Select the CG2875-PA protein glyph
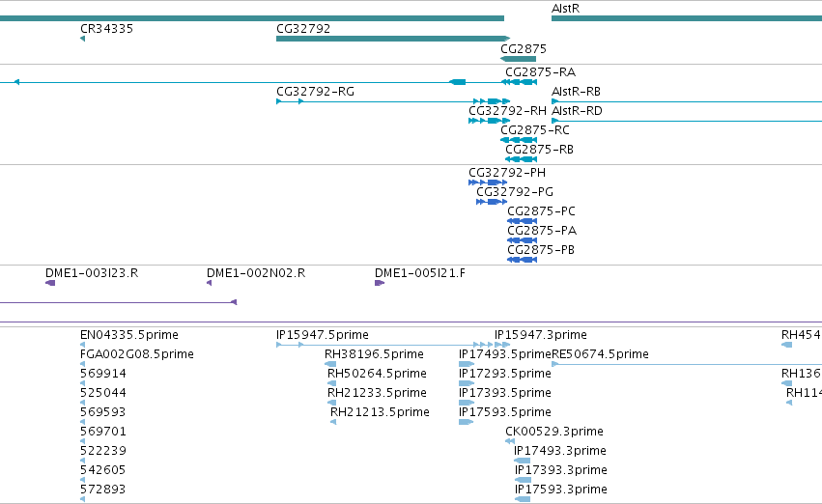Image resolution: width=822 pixels, height=504 pixels. click(523, 240)
